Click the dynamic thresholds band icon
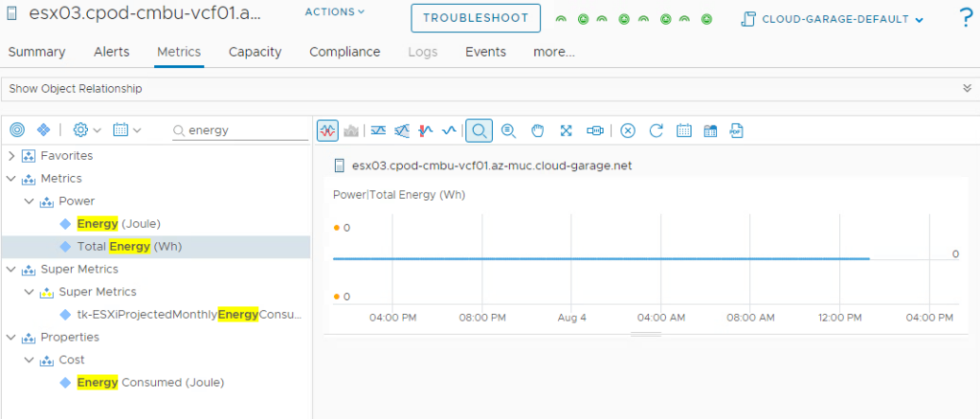The image size is (980, 419). 378,130
